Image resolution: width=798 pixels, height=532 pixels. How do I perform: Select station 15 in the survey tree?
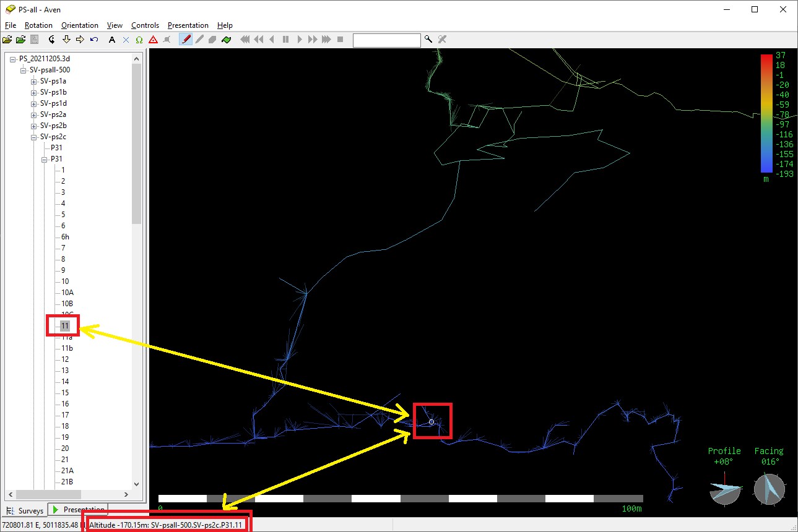(65, 393)
